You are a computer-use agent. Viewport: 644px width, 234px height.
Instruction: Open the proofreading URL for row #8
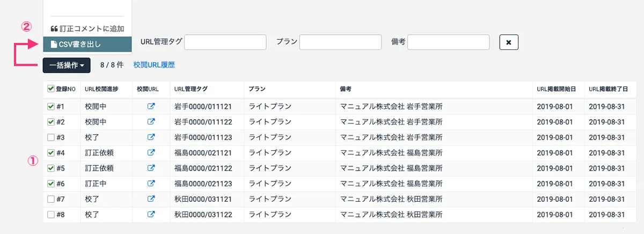coord(151,215)
